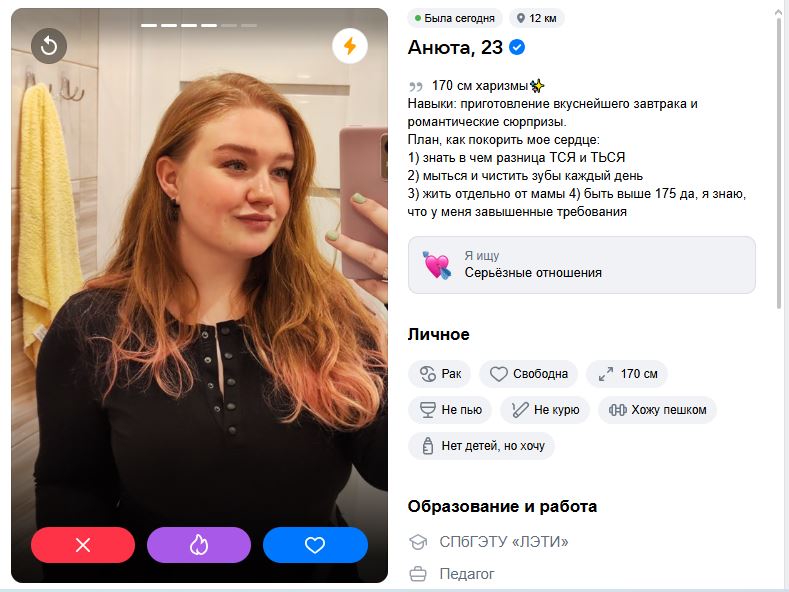Screen dimensions: 789x592
Task: Click the profile panel vertical scrollbar
Action: pos(778,161)
